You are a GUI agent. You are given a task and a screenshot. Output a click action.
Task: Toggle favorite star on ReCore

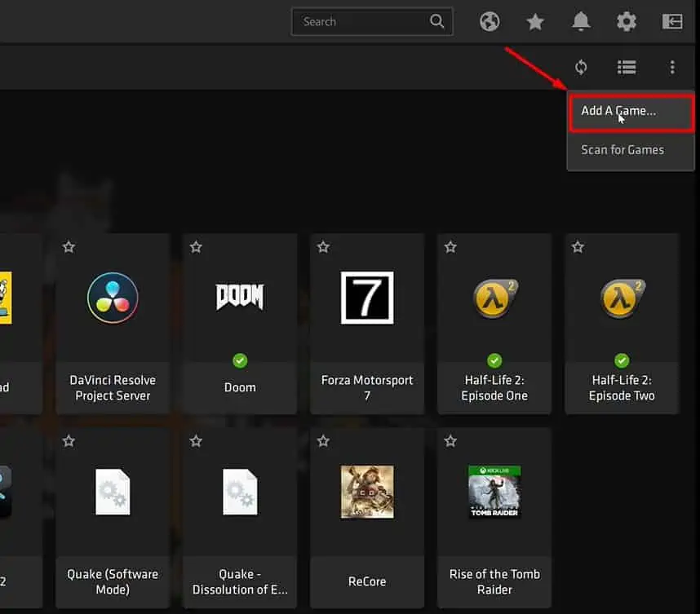(x=323, y=441)
